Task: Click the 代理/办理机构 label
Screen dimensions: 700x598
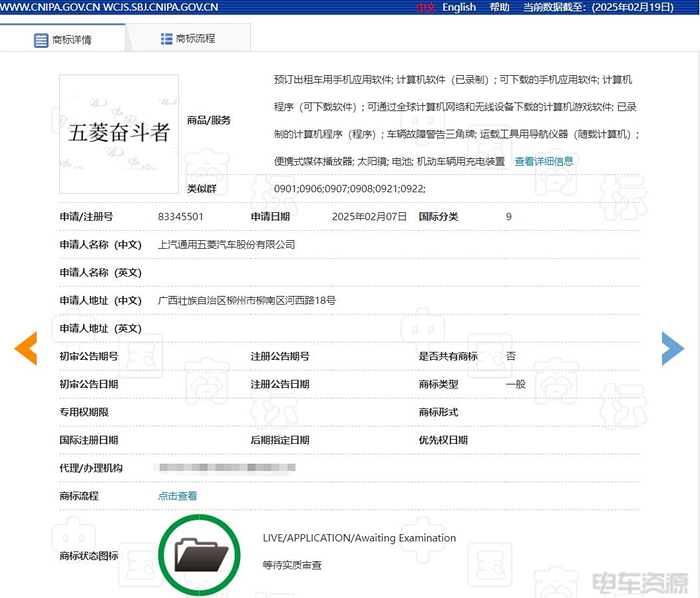Action: pyautogui.click(x=91, y=468)
